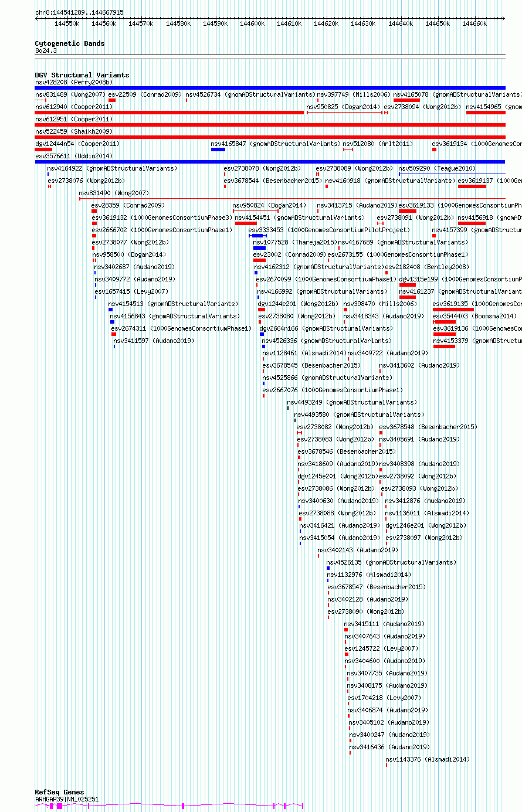Click the blue bar below nsv428208
Image resolution: width=522 pixels, height=812 pixels.
coord(270,88)
